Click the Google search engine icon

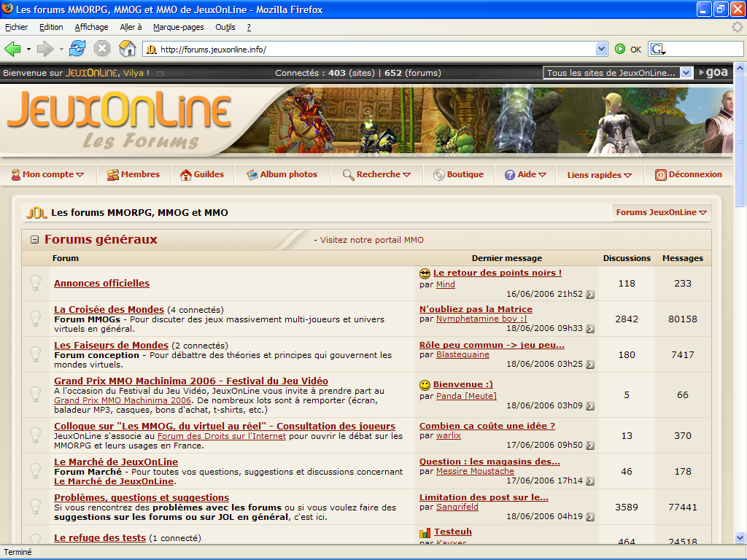657,49
